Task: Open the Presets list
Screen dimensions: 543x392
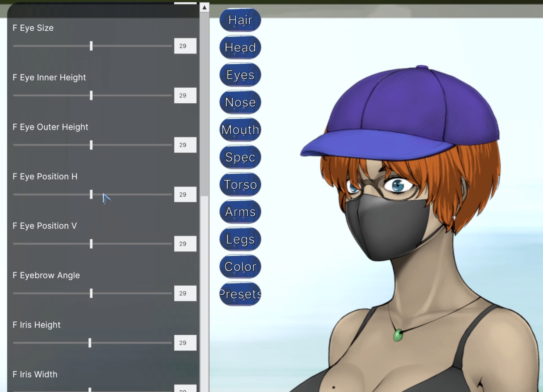Action: [x=240, y=294]
